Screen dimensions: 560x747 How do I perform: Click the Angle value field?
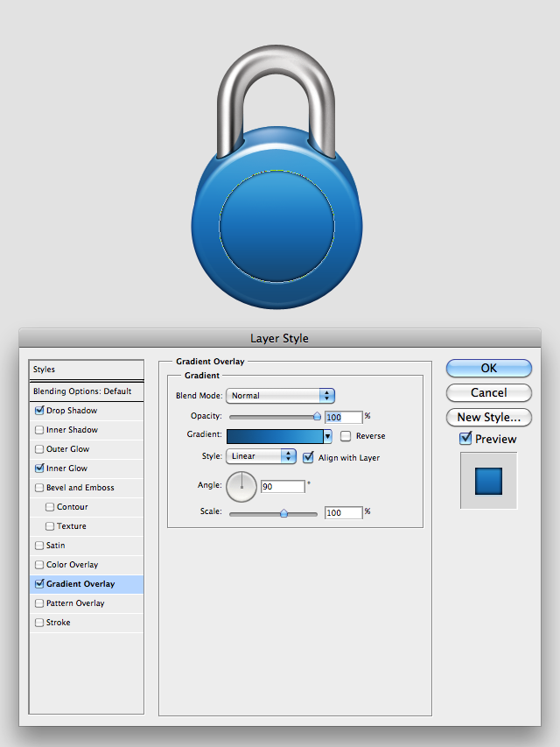(x=283, y=486)
